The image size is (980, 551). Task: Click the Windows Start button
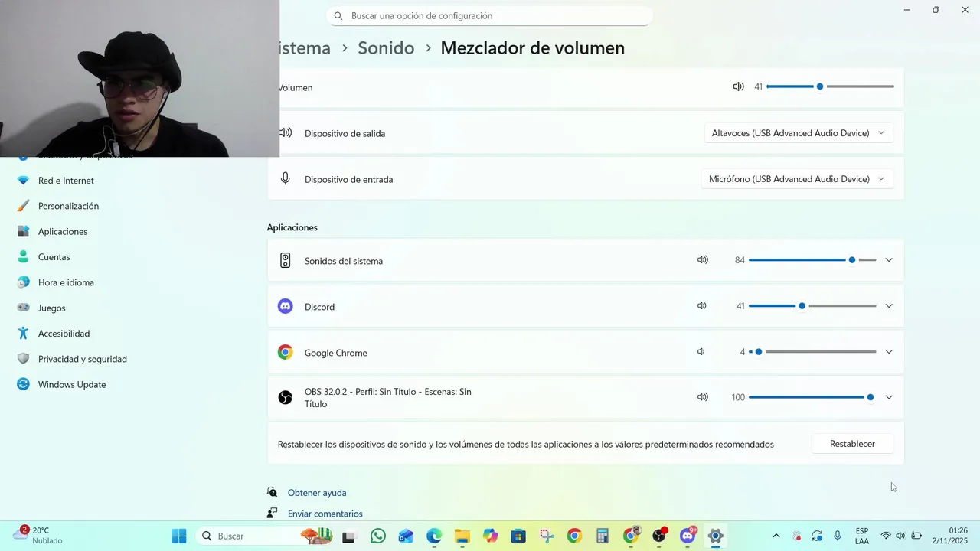pos(178,536)
